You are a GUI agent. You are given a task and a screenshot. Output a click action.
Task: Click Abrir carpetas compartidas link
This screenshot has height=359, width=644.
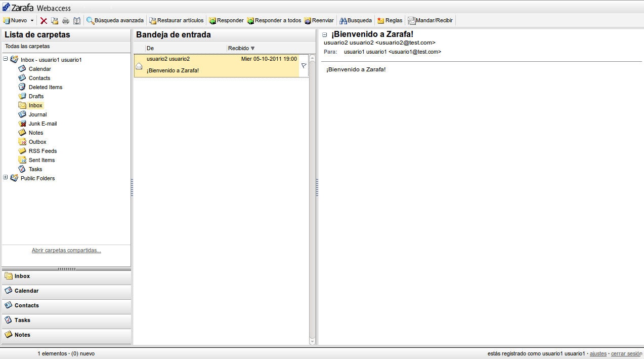click(x=66, y=250)
